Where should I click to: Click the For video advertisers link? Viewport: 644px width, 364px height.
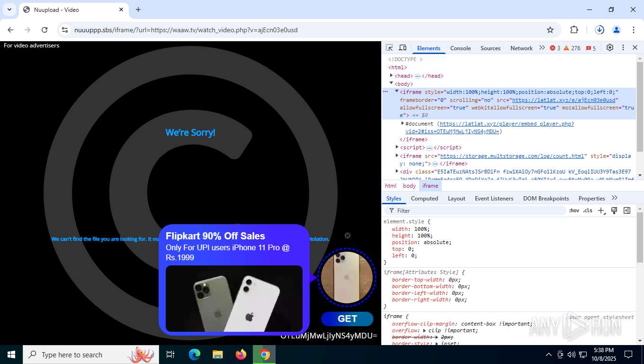click(31, 45)
